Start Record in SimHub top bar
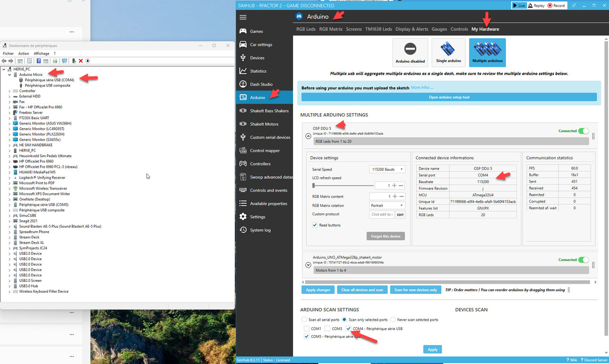This screenshot has height=364, width=609. coord(556,6)
